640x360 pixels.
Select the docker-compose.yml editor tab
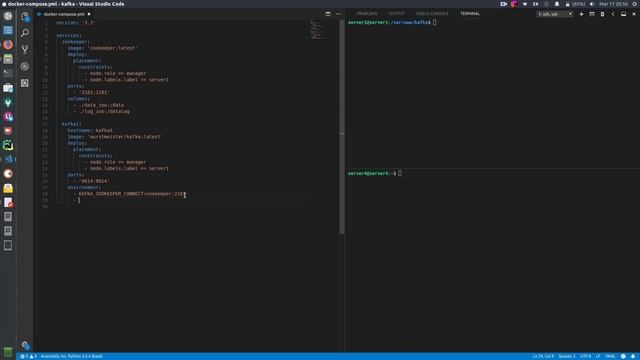coord(64,14)
